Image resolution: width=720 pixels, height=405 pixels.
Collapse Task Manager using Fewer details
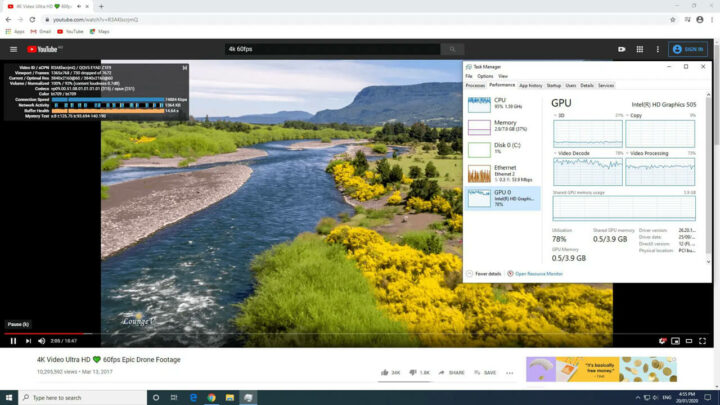[x=487, y=273]
